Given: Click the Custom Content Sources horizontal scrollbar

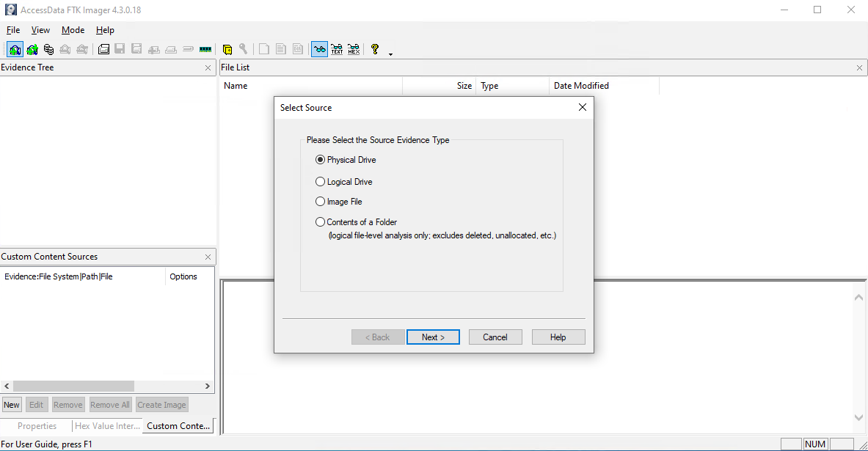Looking at the screenshot, I should (x=73, y=386).
